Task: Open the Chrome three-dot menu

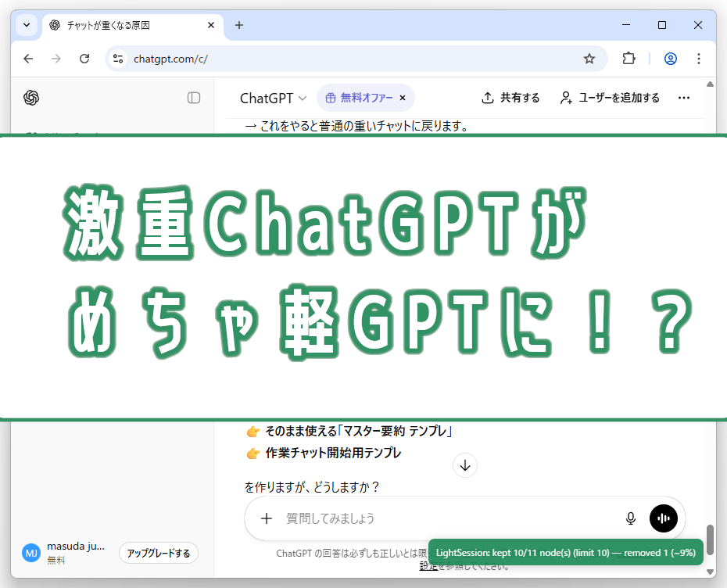Action: click(x=699, y=59)
